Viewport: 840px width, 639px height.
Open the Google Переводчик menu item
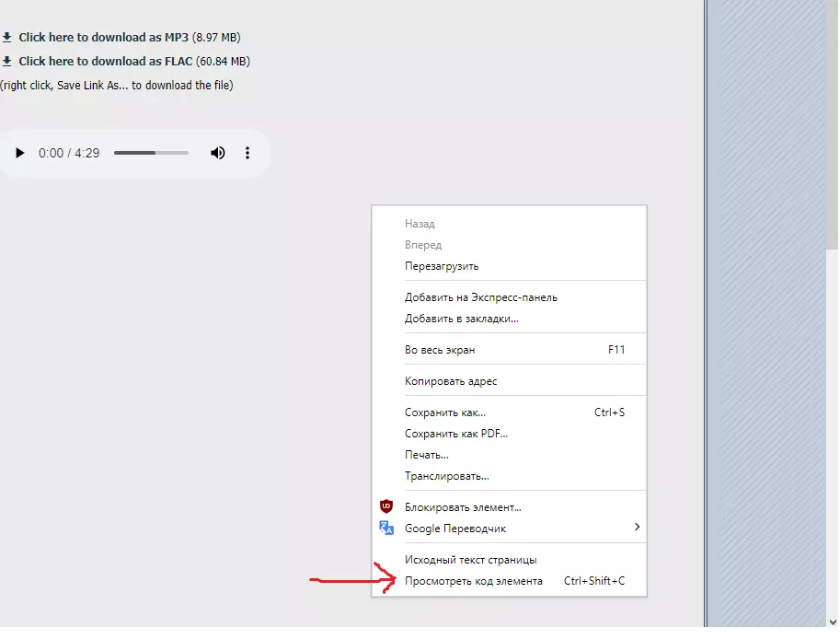tap(509, 529)
